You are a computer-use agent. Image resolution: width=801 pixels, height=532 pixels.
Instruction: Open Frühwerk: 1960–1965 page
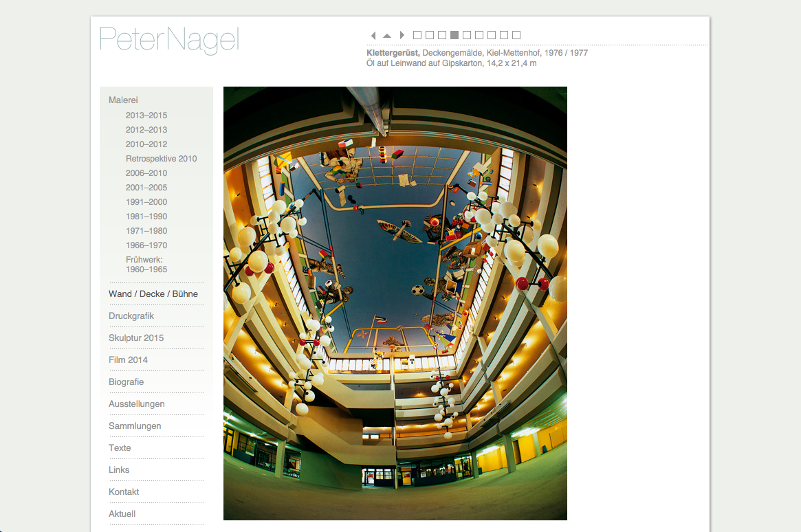[146, 265]
